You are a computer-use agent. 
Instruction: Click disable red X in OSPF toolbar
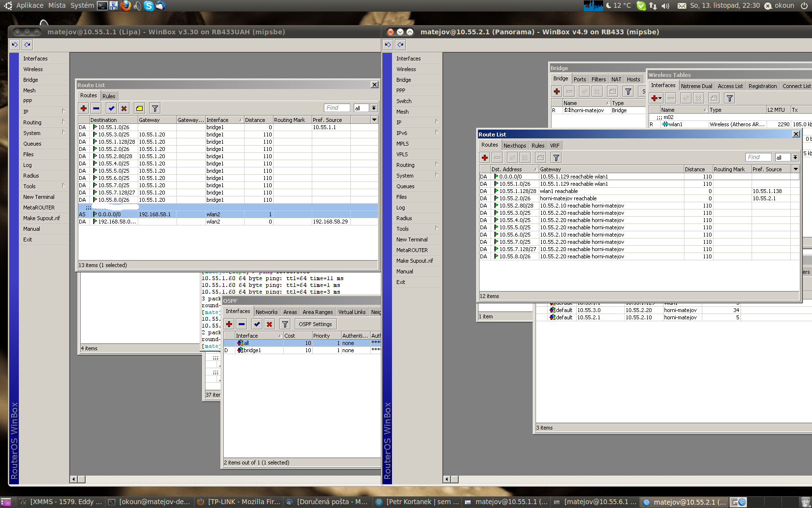(x=270, y=324)
